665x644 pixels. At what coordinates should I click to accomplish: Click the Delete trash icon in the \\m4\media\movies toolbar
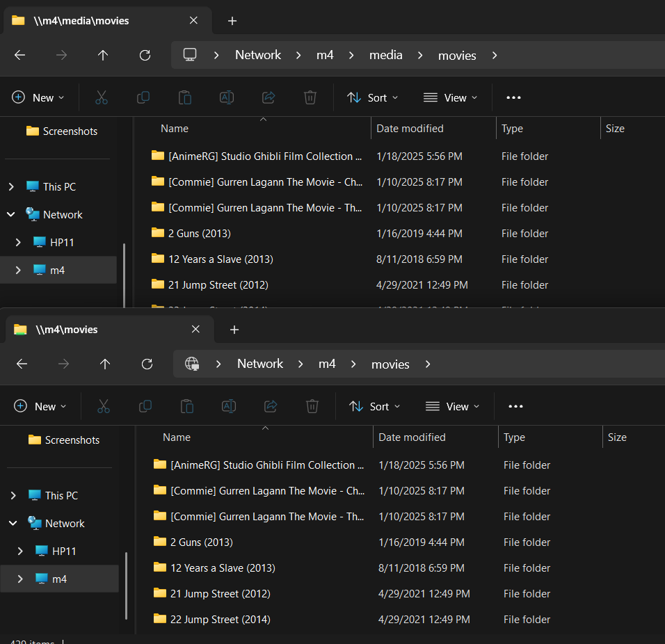point(310,97)
